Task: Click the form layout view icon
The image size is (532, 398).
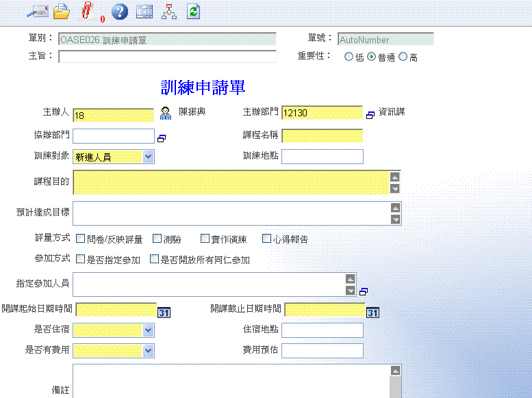Action: (x=144, y=11)
